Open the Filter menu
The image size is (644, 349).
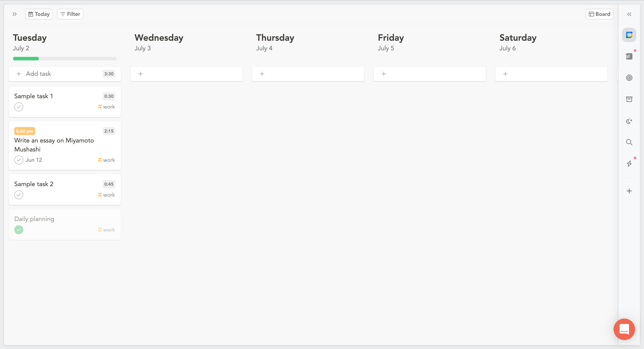coord(70,14)
